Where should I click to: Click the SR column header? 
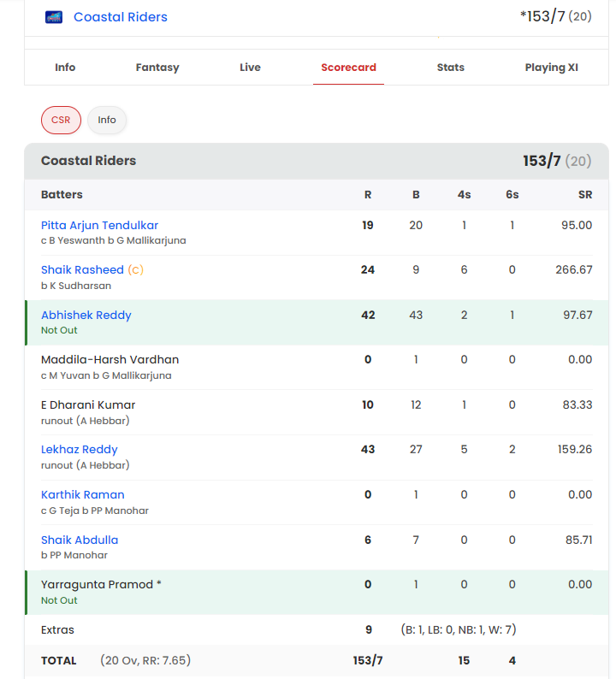585,195
